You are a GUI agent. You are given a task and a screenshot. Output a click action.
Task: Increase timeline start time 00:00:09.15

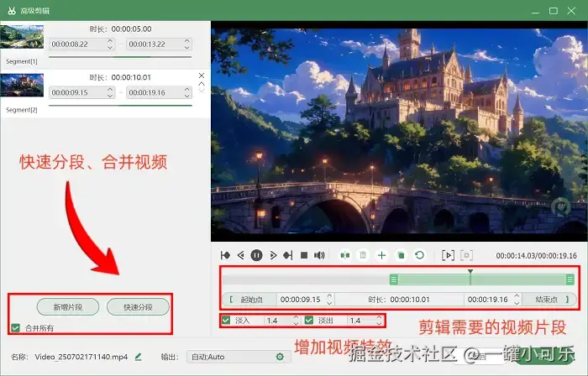(x=329, y=296)
